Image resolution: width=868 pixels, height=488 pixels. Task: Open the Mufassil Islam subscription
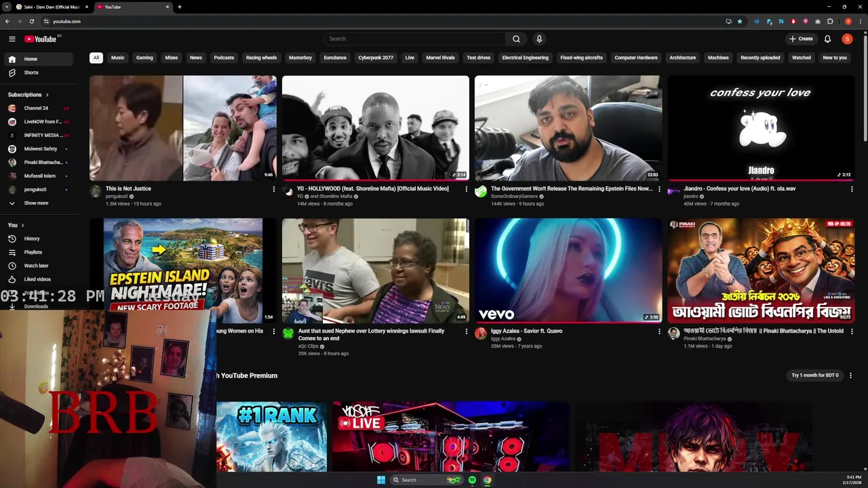(x=40, y=176)
